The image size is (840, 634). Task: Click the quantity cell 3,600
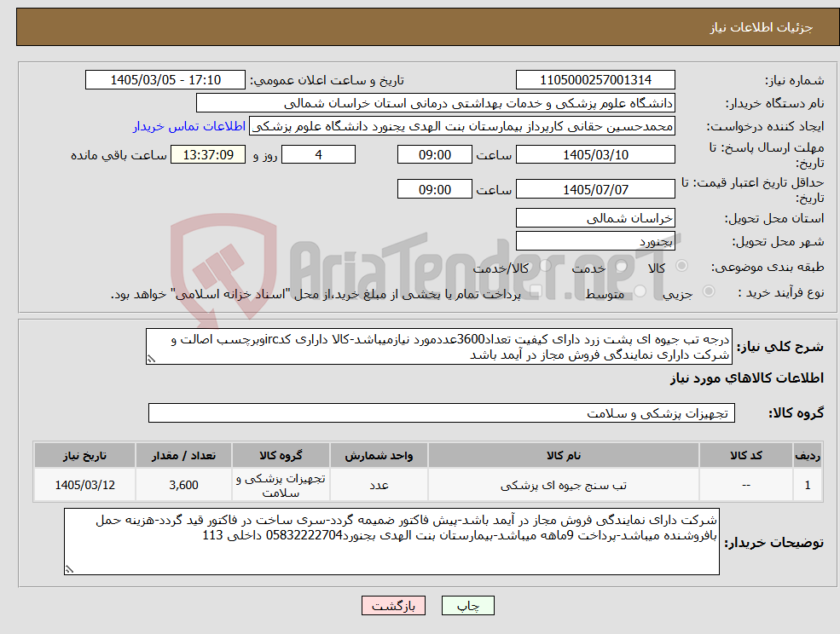pos(183,485)
